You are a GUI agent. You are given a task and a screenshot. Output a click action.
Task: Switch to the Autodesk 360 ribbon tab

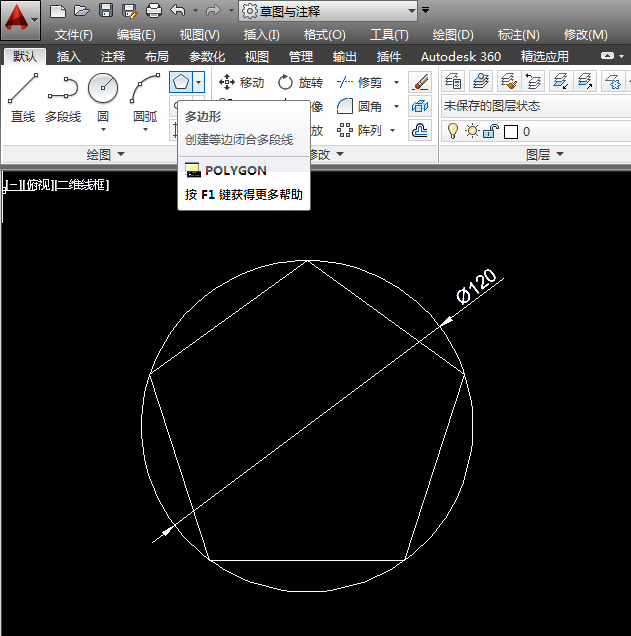click(x=461, y=56)
